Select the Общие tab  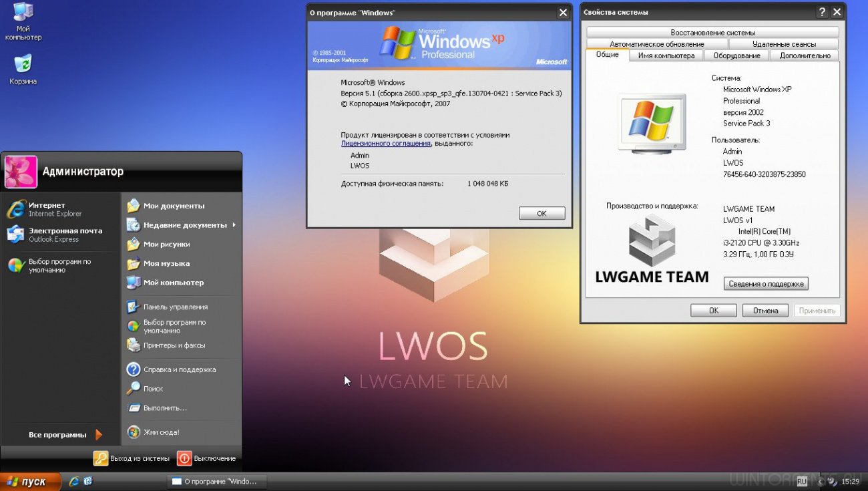point(607,55)
